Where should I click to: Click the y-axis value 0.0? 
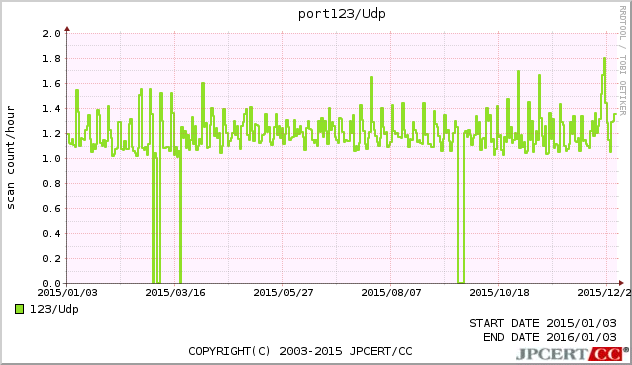click(51, 283)
